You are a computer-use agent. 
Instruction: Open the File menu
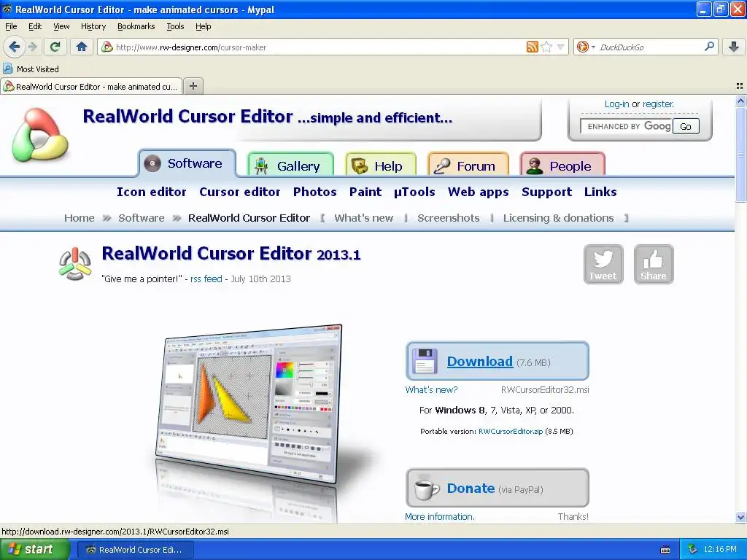[11, 26]
